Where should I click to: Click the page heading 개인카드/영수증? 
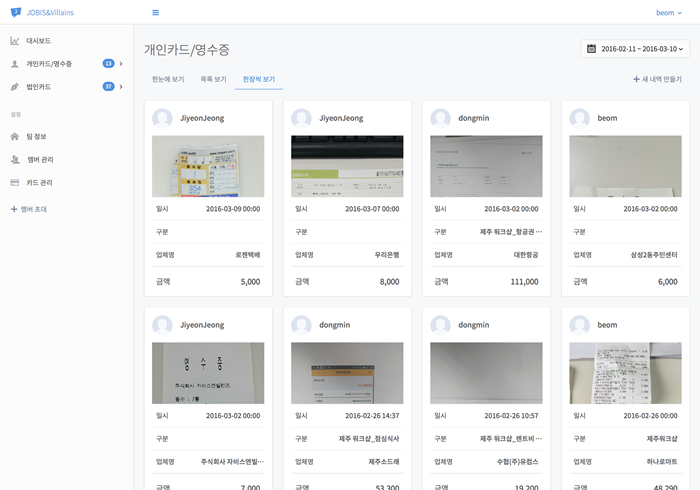point(187,49)
